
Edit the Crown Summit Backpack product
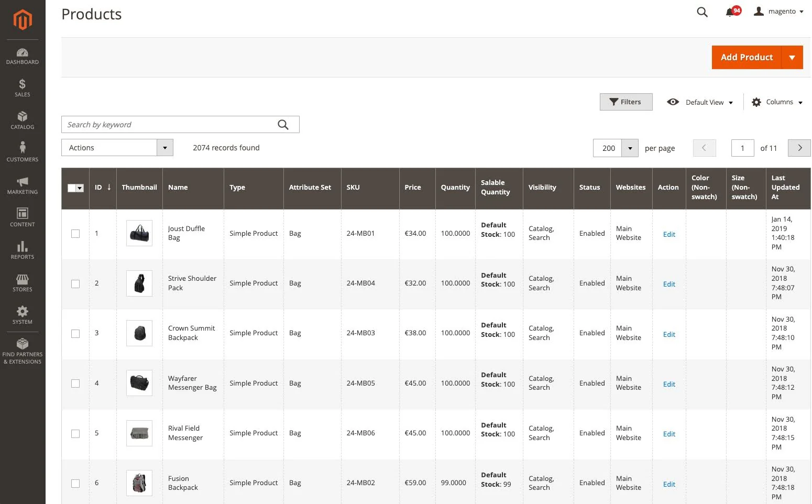coord(668,334)
